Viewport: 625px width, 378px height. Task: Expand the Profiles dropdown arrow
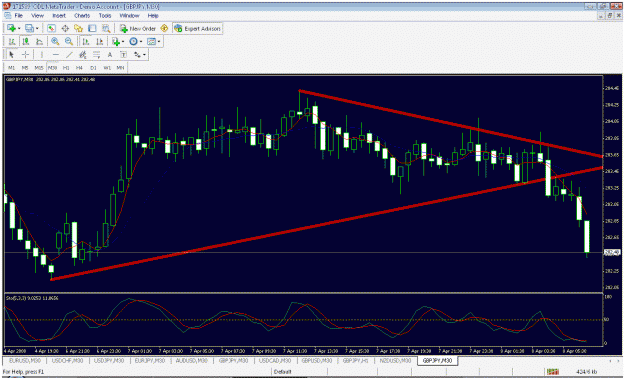(x=37, y=28)
